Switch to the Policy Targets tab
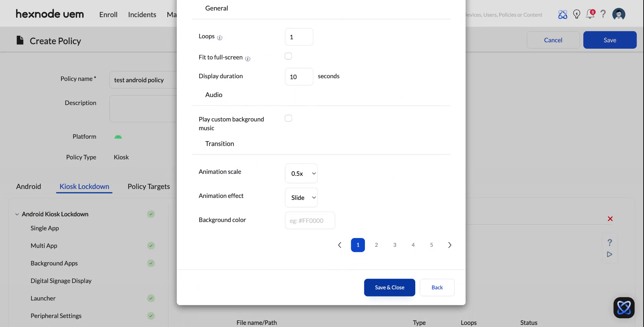 coord(149,186)
